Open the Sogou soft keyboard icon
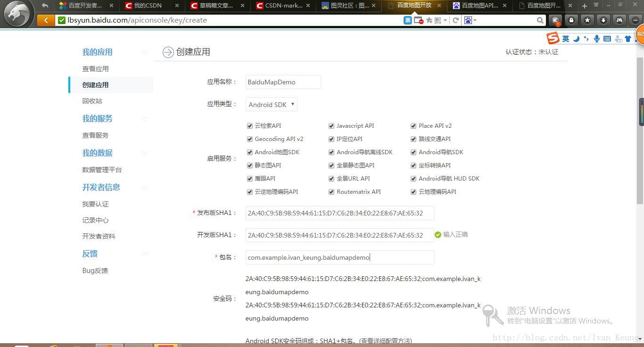This screenshot has width=644, height=347. pyautogui.click(x=607, y=39)
